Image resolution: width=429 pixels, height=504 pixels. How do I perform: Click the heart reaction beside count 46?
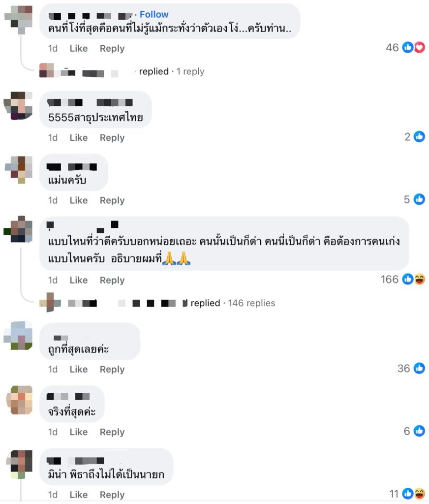click(419, 48)
